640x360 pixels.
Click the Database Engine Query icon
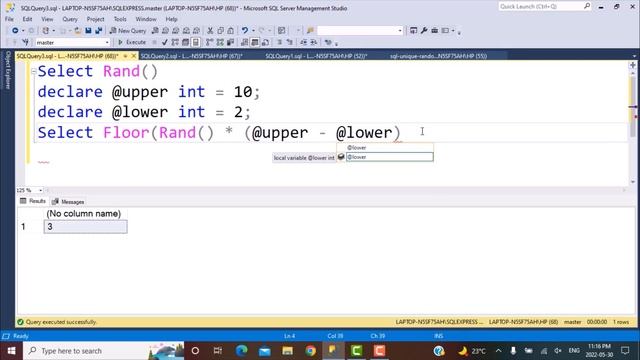click(x=155, y=31)
